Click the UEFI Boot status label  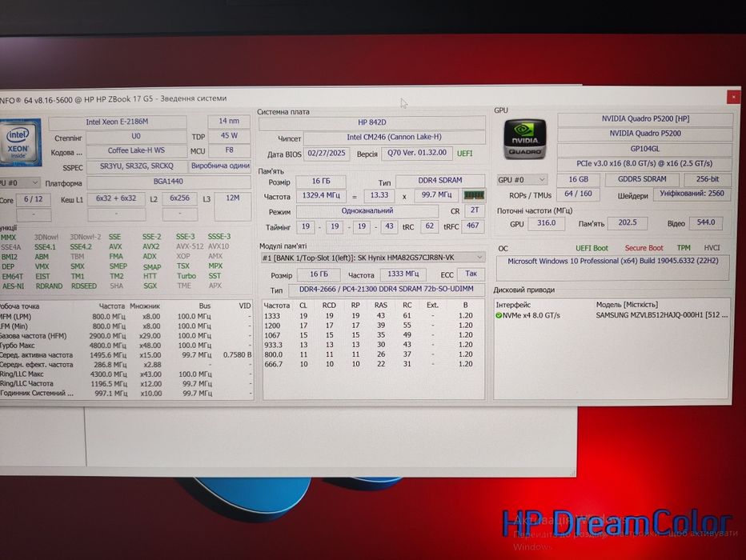pyautogui.click(x=592, y=248)
